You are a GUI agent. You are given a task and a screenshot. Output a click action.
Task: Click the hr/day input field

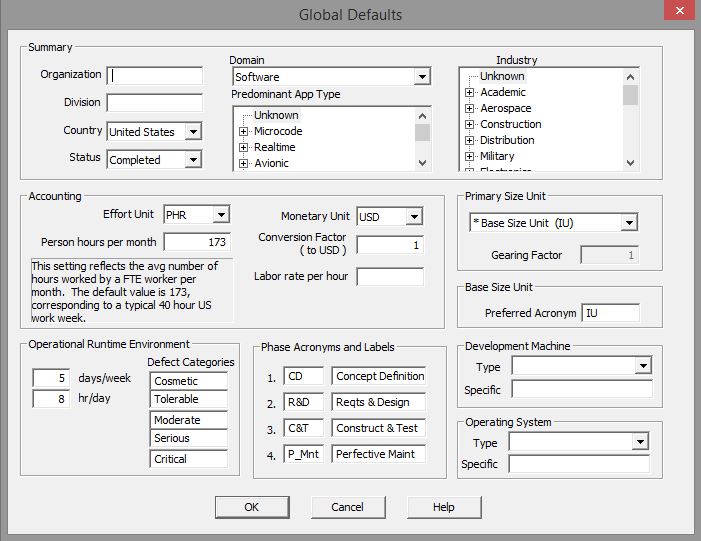click(51, 399)
